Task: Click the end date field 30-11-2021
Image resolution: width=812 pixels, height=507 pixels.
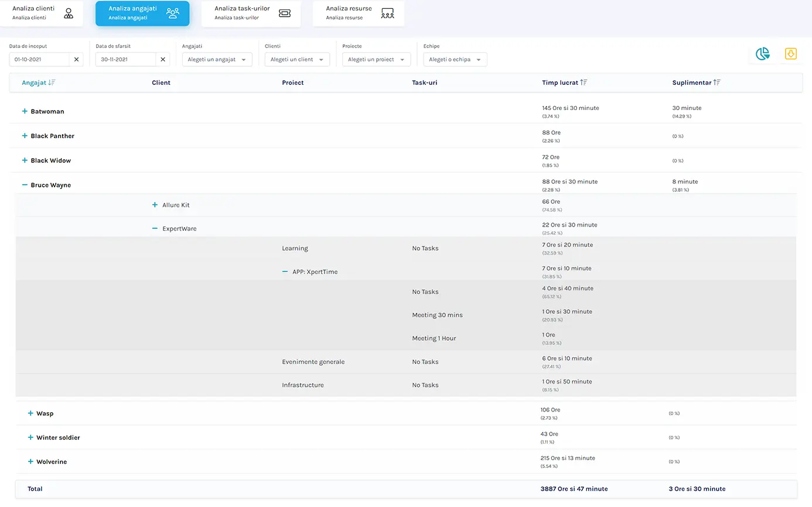Action: tap(126, 59)
